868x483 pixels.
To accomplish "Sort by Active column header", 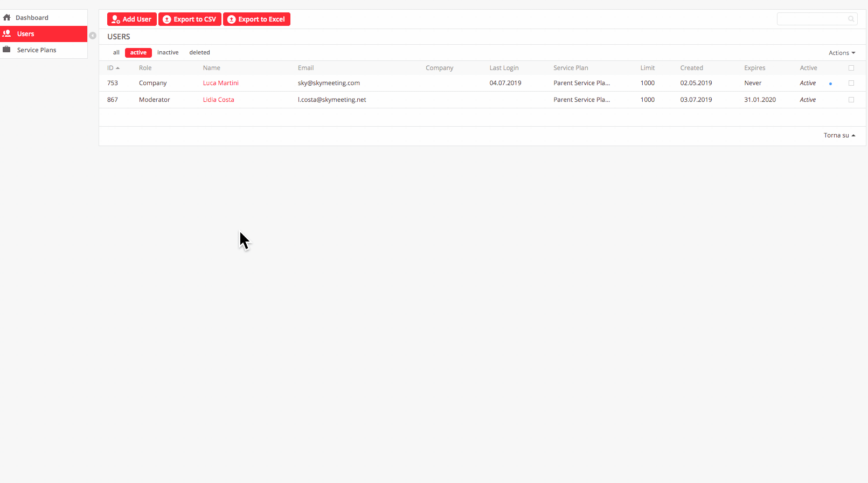I will tap(808, 68).
